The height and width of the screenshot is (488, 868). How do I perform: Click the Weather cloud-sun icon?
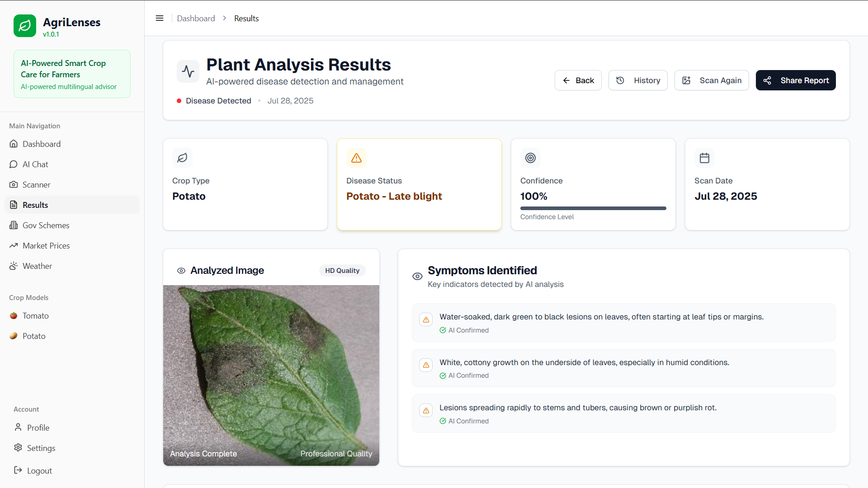coord(14,266)
